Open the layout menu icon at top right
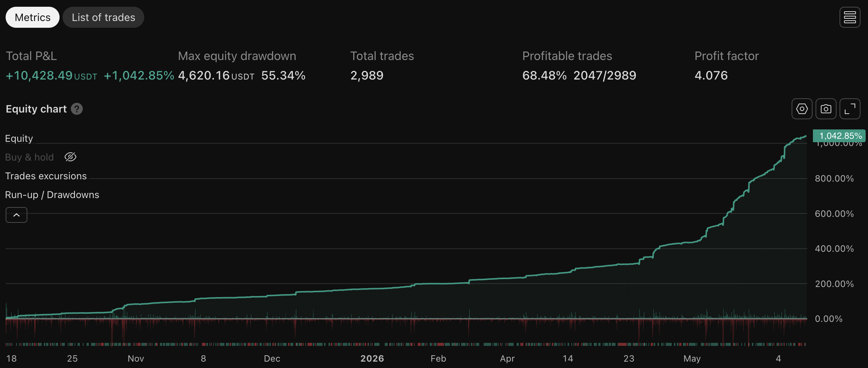Image resolution: width=868 pixels, height=368 pixels. tap(850, 17)
